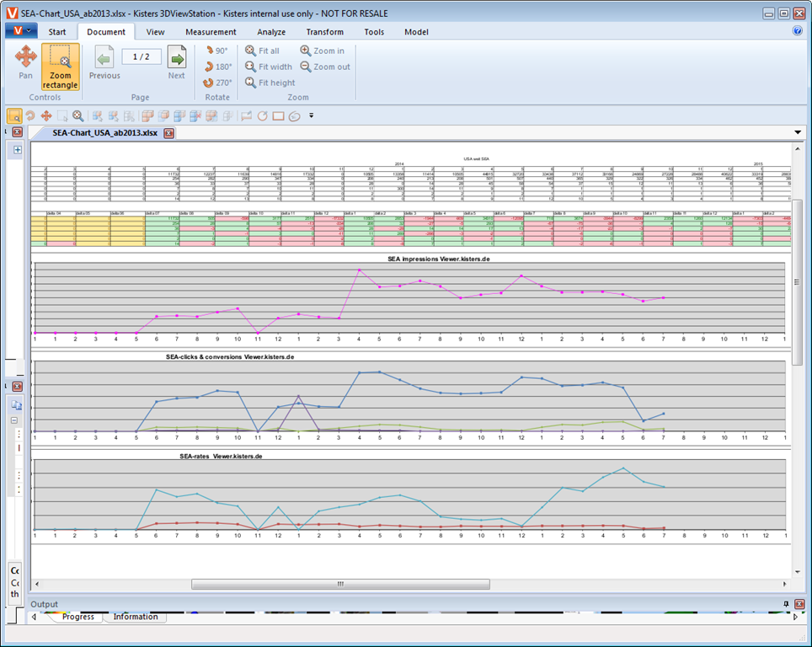Click Fit width in Zoom group
This screenshot has width=812, height=647.
[x=268, y=67]
